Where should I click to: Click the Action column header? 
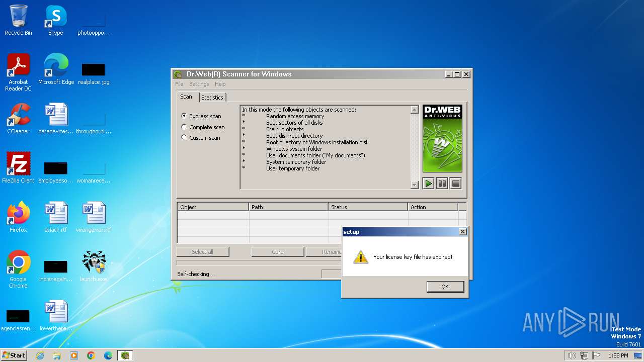coord(433,207)
